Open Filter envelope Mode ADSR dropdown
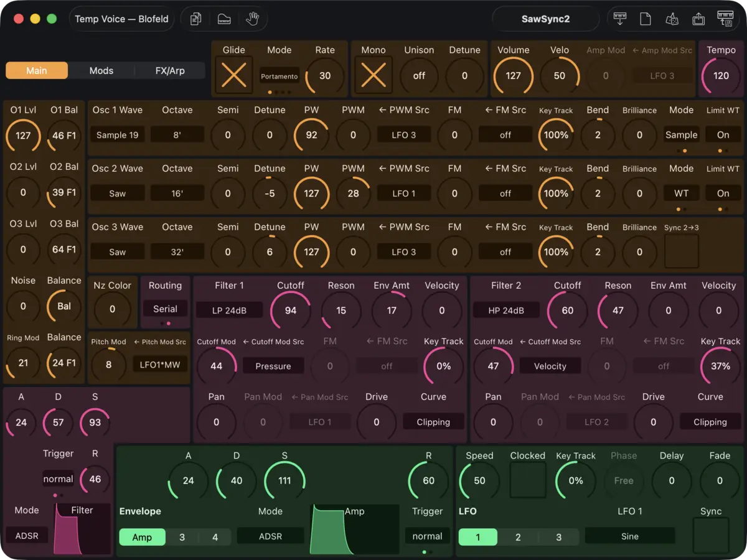The width and height of the screenshot is (747, 560). click(27, 534)
